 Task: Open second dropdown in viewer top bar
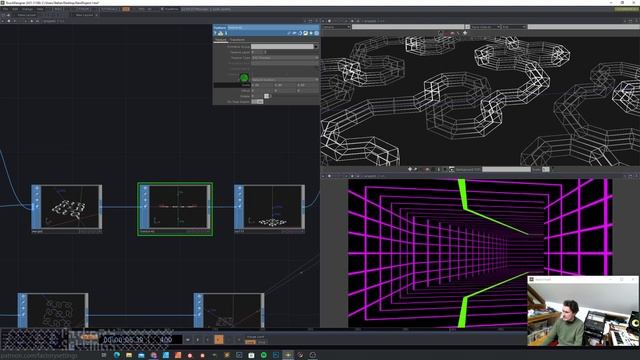point(485,27)
